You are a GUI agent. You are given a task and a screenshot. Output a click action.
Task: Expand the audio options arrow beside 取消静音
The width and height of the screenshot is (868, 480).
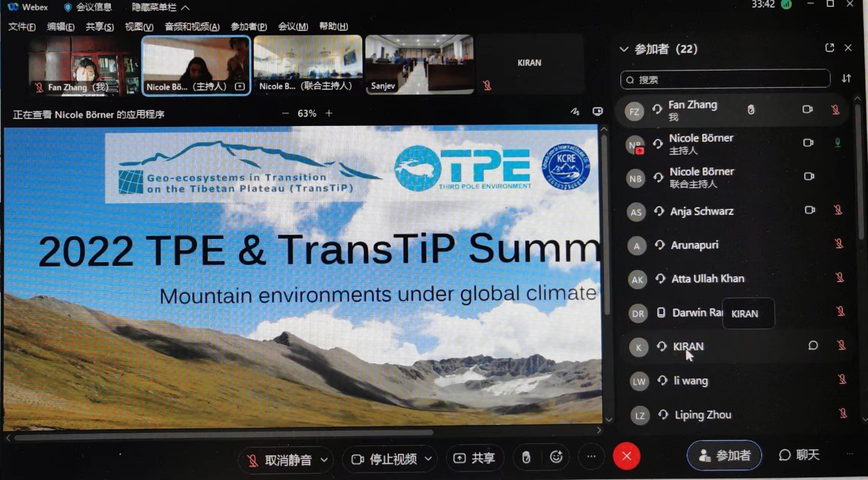point(324,460)
